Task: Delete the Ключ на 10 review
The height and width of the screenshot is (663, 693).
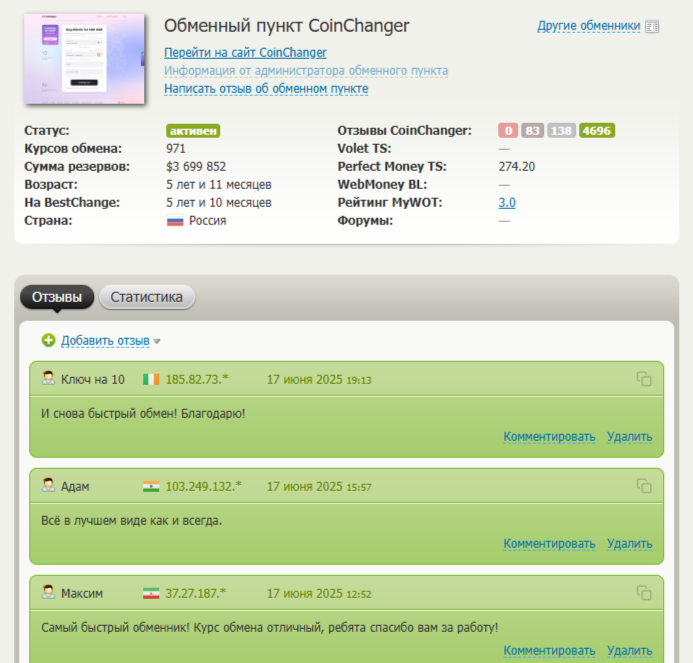Action: click(x=629, y=437)
